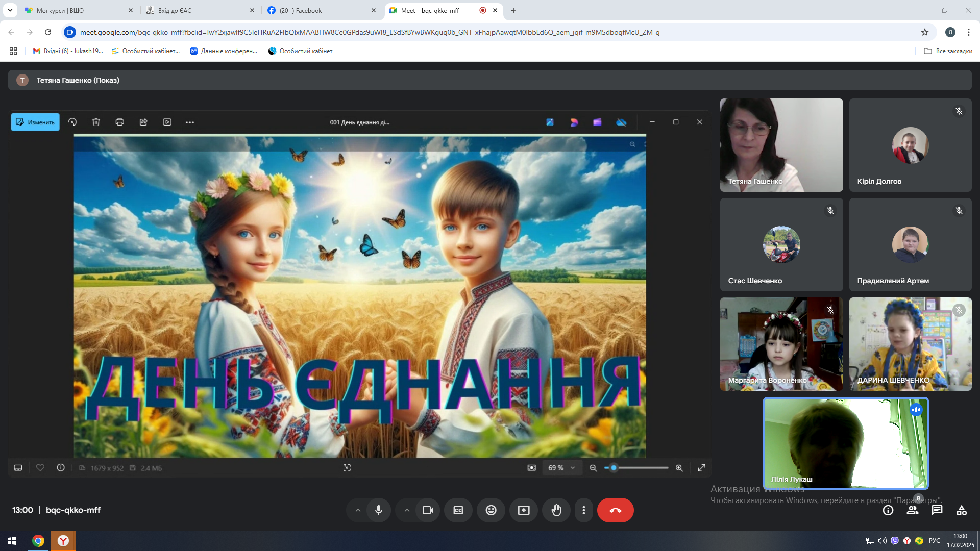This screenshot has width=980, height=551.
Task: Click Тетяна Гашенко video tile
Action: pyautogui.click(x=781, y=145)
